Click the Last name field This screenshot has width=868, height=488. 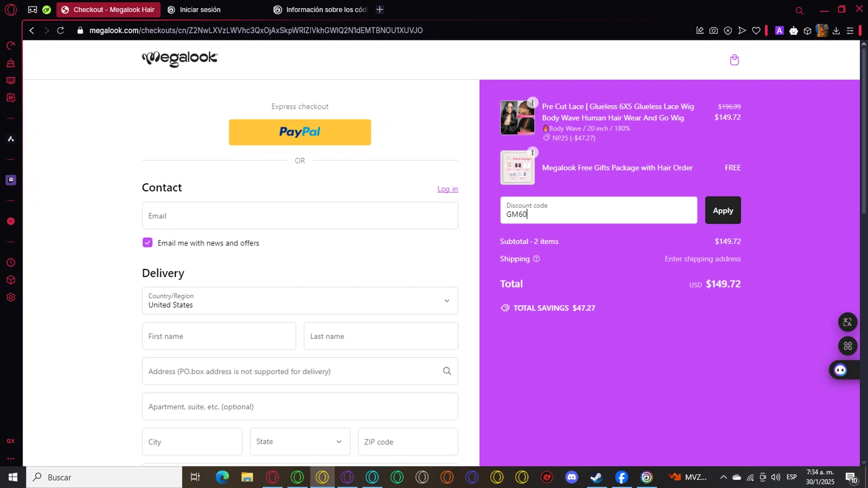pos(381,336)
